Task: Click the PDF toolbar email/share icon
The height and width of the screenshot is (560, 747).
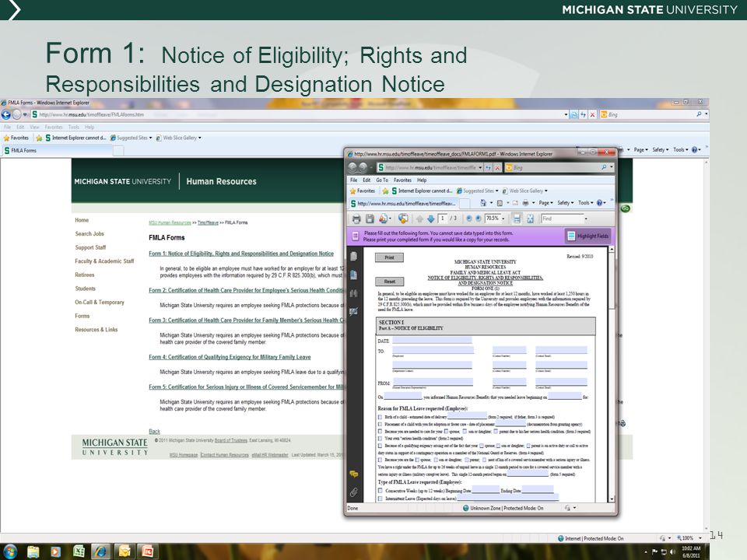Action: 383,219
